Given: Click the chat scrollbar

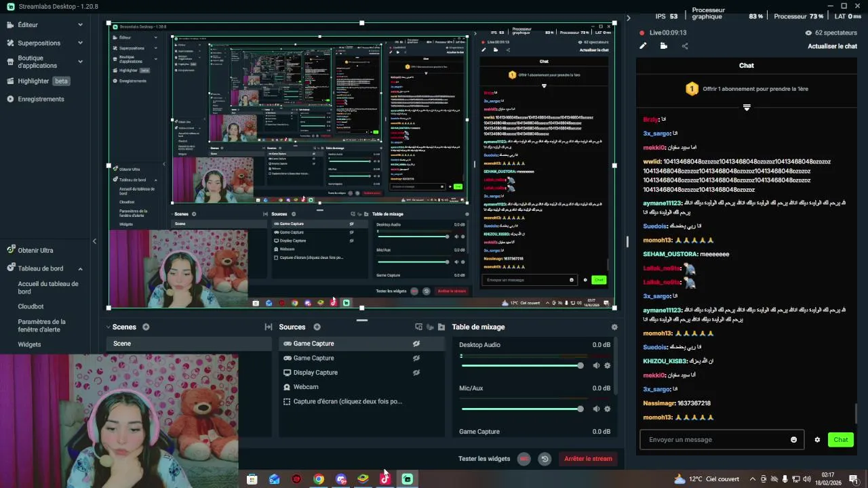Looking at the screenshot, I should [856, 413].
